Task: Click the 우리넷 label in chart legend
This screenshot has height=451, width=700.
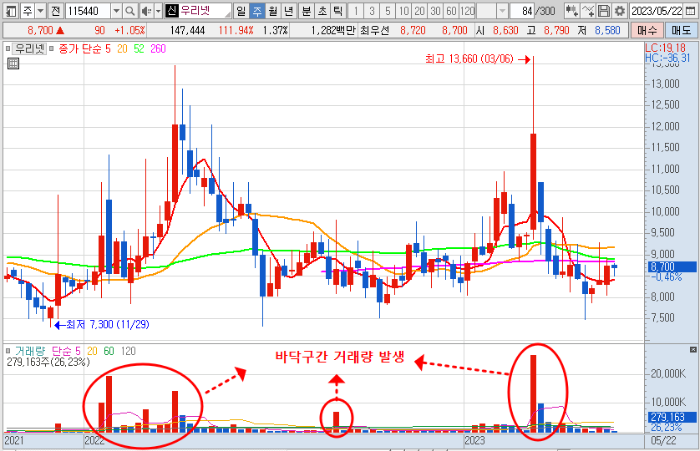Action: (29, 48)
